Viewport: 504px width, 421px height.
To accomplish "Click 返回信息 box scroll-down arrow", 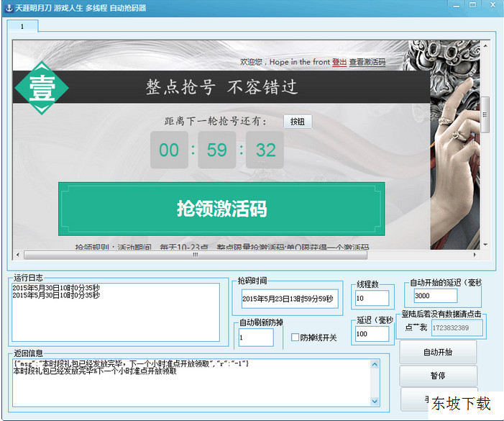I will (375, 400).
